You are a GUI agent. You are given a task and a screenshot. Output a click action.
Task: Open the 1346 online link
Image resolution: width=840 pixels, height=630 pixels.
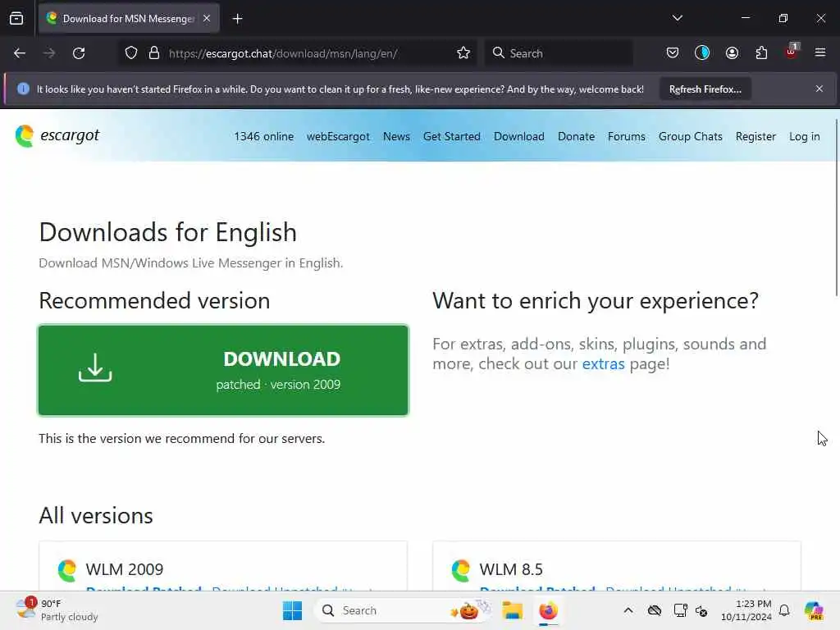263,137
